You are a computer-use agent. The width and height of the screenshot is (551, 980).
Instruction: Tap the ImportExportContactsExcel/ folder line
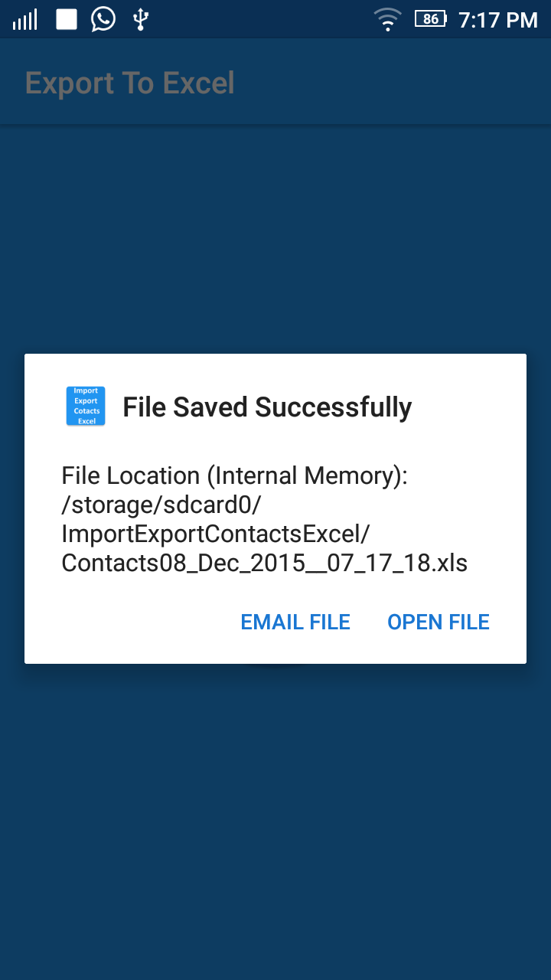point(215,534)
